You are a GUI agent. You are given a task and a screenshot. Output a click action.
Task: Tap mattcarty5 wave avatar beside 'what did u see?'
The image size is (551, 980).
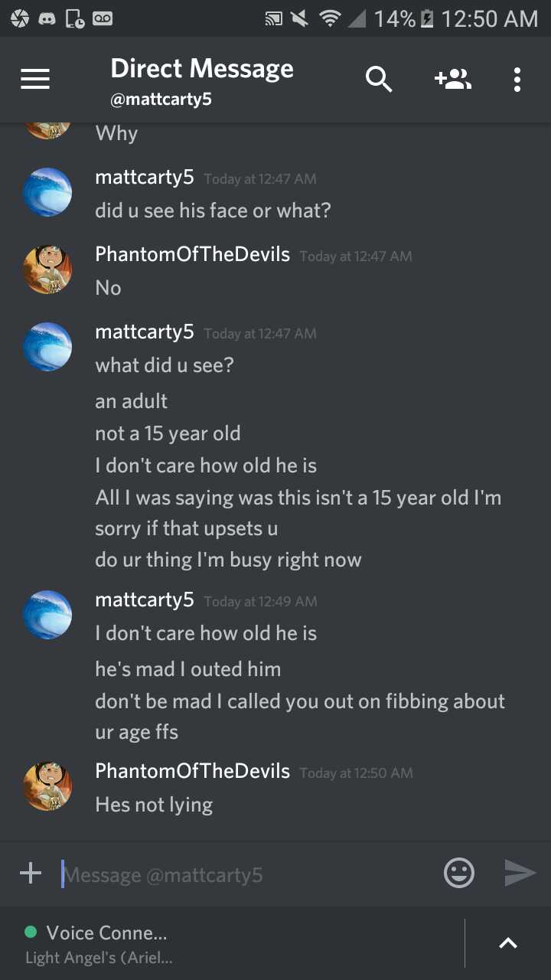47,346
